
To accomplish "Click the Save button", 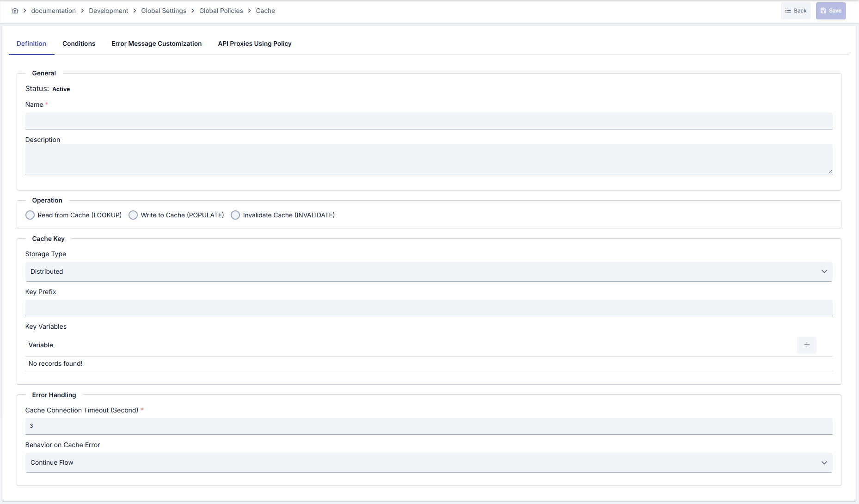I will [831, 11].
